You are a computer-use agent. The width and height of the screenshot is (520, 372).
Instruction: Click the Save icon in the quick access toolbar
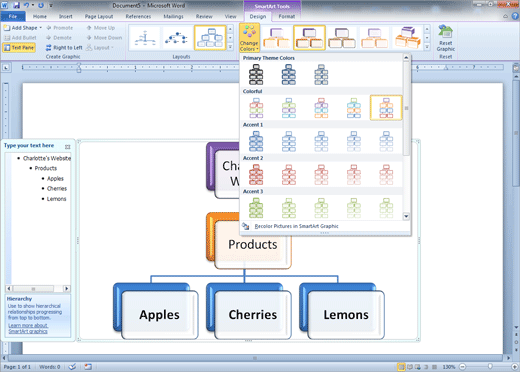16,5
